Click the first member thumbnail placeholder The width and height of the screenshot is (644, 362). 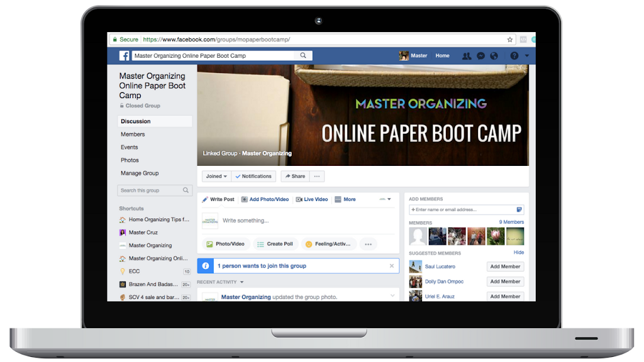(418, 236)
